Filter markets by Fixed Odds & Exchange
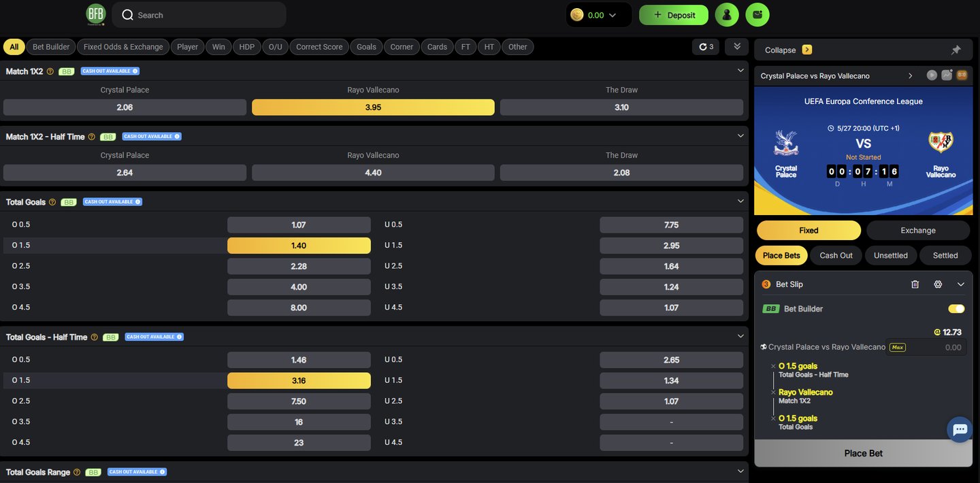 point(123,47)
